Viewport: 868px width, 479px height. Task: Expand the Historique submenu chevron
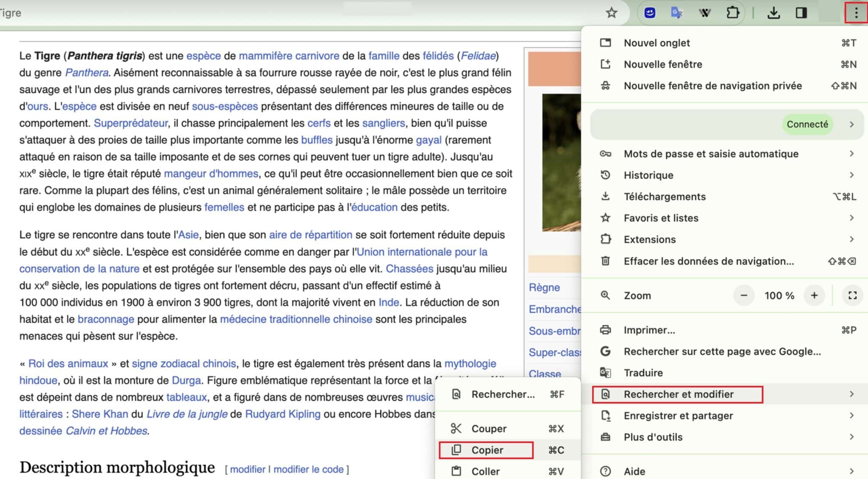(x=853, y=175)
